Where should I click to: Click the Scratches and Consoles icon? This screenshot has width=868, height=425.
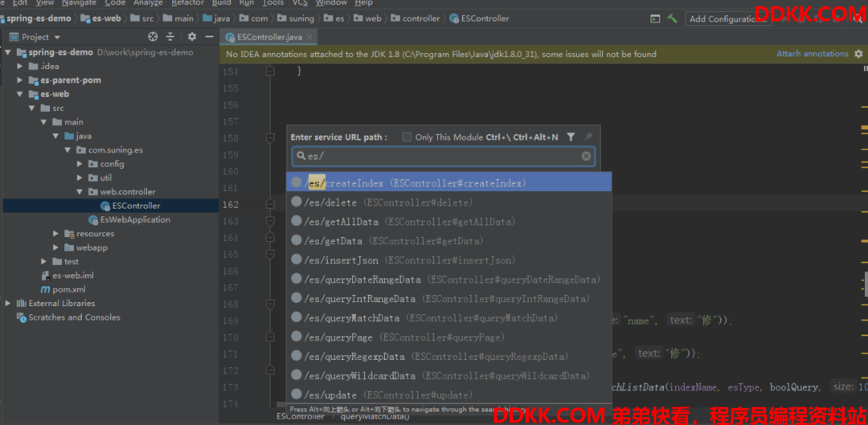(x=22, y=317)
